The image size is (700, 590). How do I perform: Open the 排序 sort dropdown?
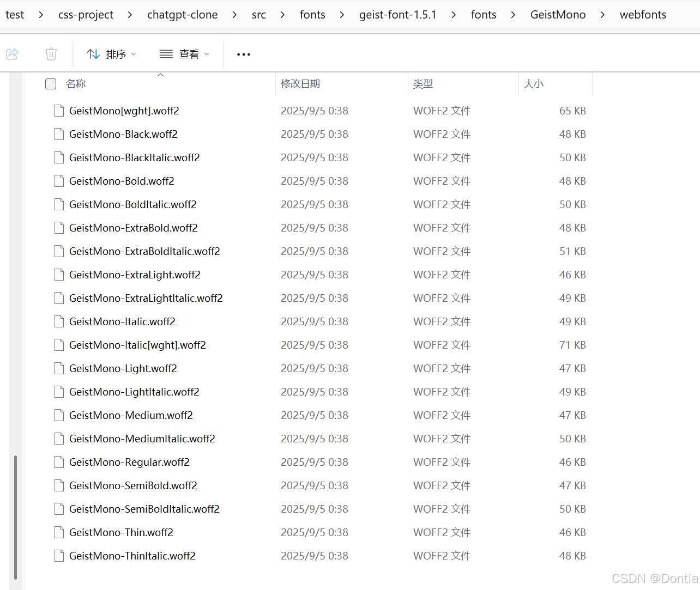pos(111,54)
